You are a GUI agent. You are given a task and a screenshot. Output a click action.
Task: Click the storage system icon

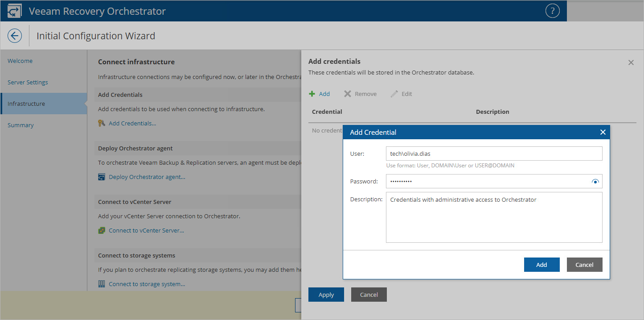click(102, 284)
